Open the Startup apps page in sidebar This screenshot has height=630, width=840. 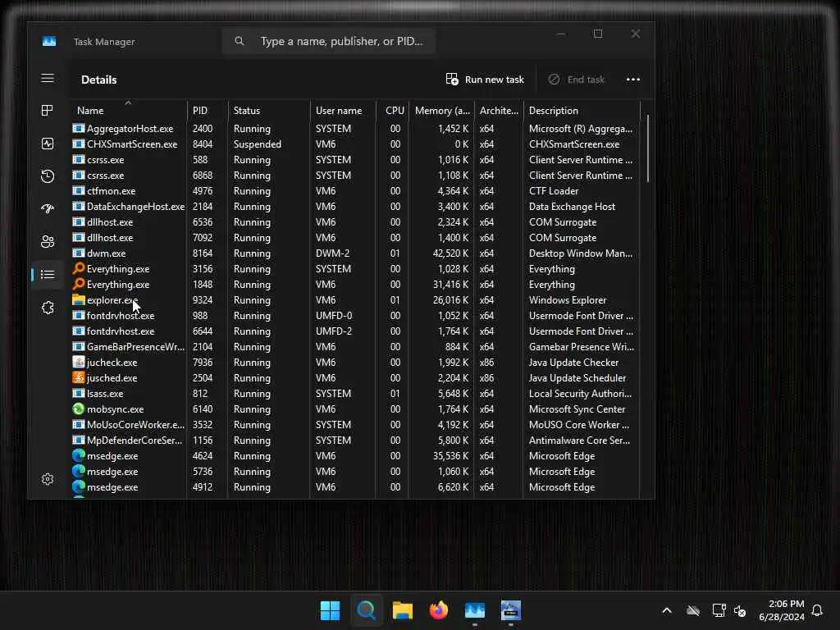(x=47, y=209)
